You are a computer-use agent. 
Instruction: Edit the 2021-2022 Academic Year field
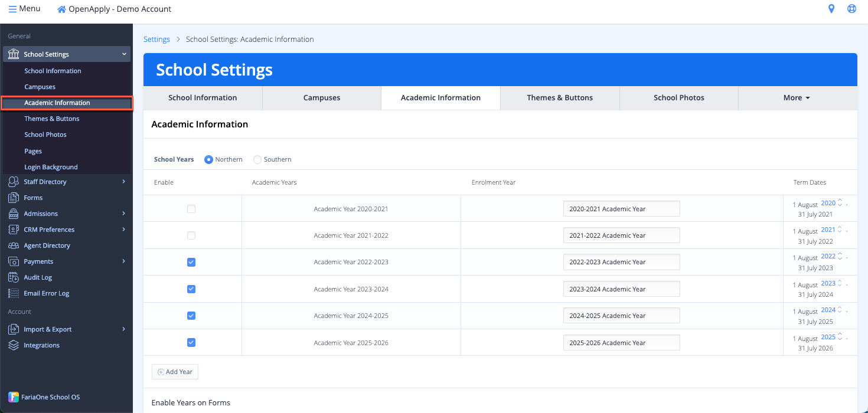(x=622, y=235)
